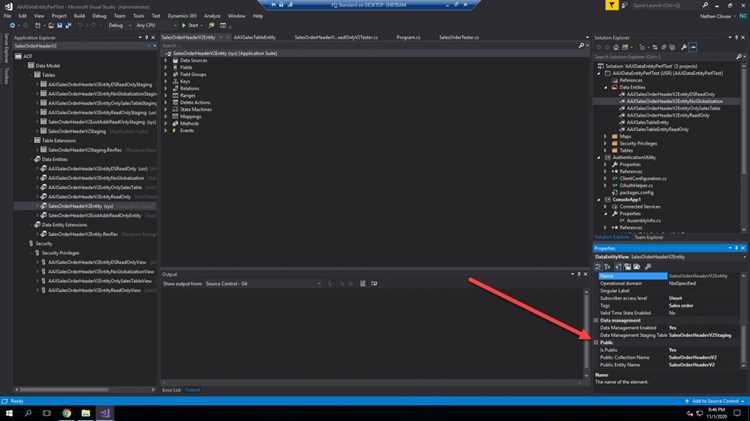This screenshot has width=750, height=421.
Task: Click the Properties panel wrench icon
Action: coord(648,267)
